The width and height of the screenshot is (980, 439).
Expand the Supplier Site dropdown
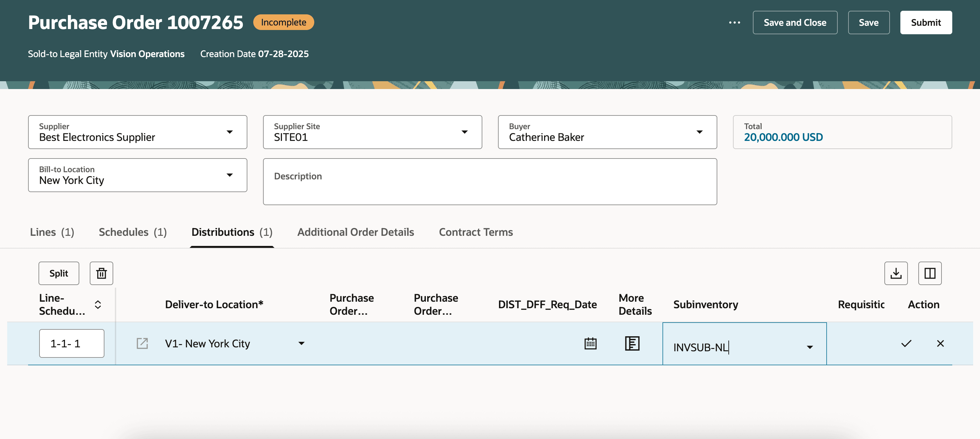click(x=464, y=132)
